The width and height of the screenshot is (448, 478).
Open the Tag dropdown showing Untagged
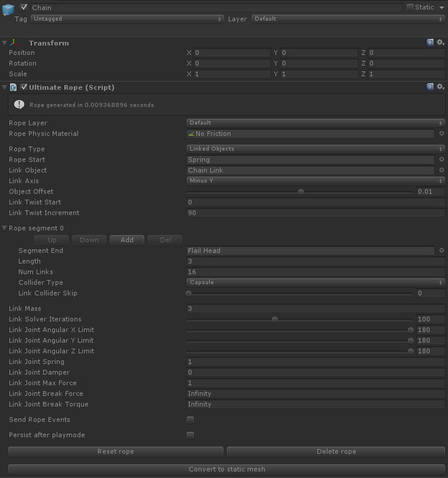coord(127,19)
